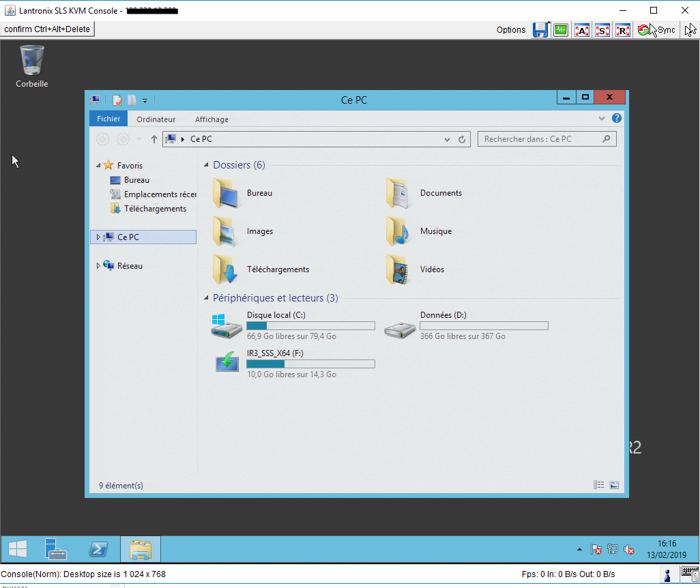Click the Sync mouse button
This screenshot has height=588, width=700.
(656, 30)
